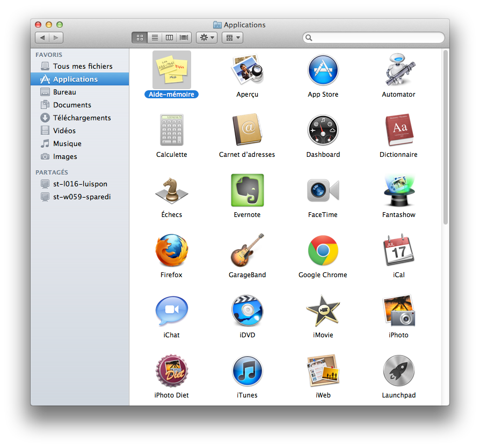The image size is (480, 448).
Task: Switch to icon view mode
Action: coord(140,38)
